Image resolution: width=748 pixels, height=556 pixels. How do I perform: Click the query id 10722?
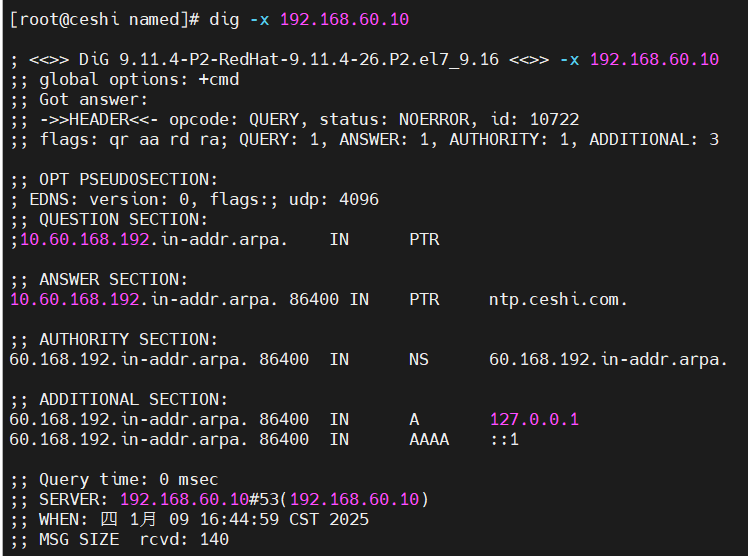[554, 119]
